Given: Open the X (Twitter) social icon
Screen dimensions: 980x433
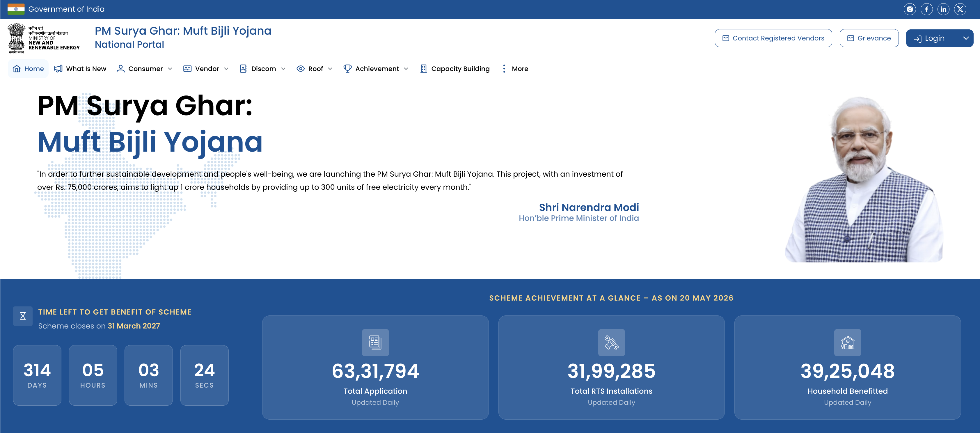Looking at the screenshot, I should [960, 9].
